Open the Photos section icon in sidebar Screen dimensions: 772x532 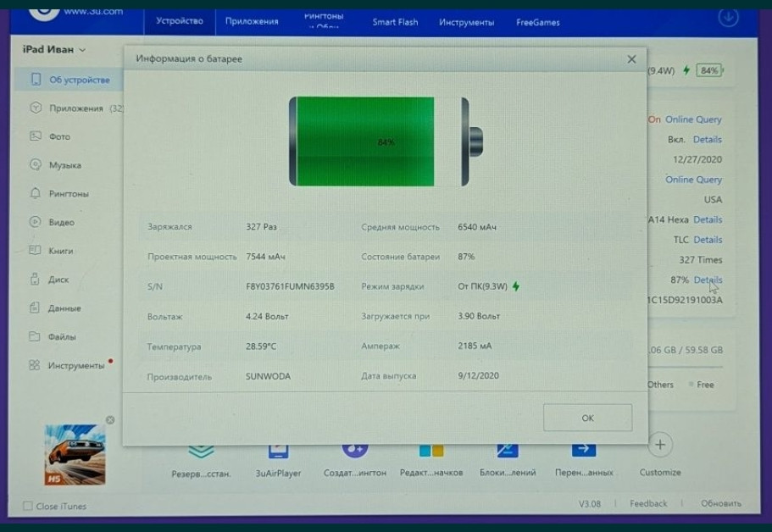(36, 136)
